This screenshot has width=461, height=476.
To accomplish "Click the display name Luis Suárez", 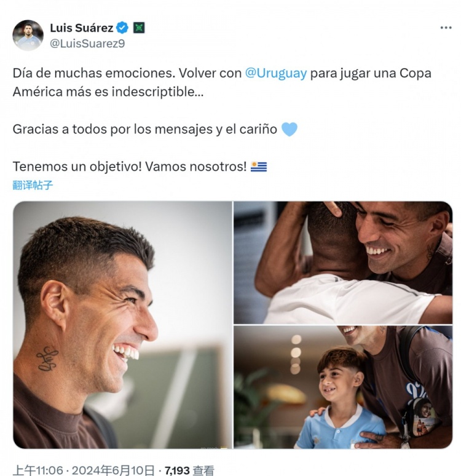I will pyautogui.click(x=81, y=28).
